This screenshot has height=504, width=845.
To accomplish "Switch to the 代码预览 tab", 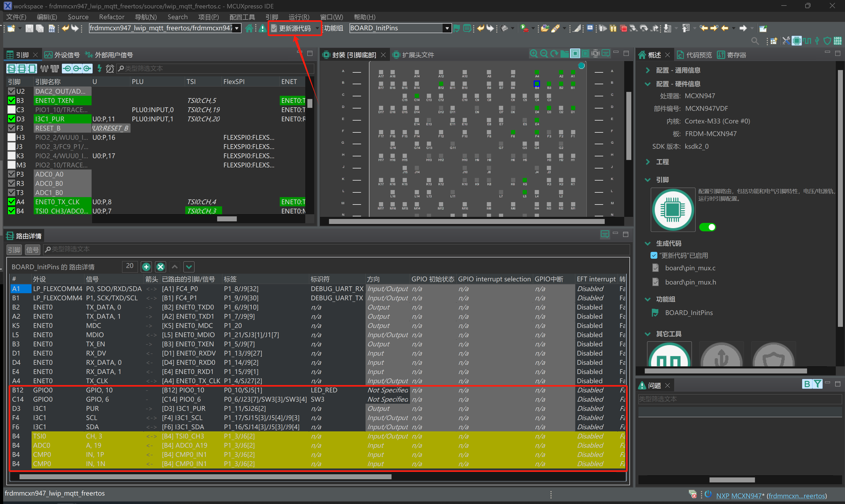I will pos(694,55).
